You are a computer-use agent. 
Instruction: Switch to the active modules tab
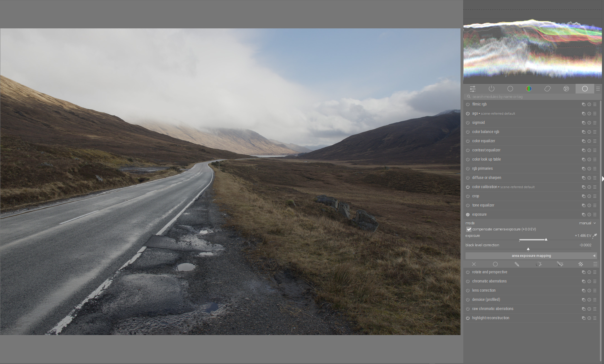[491, 89]
